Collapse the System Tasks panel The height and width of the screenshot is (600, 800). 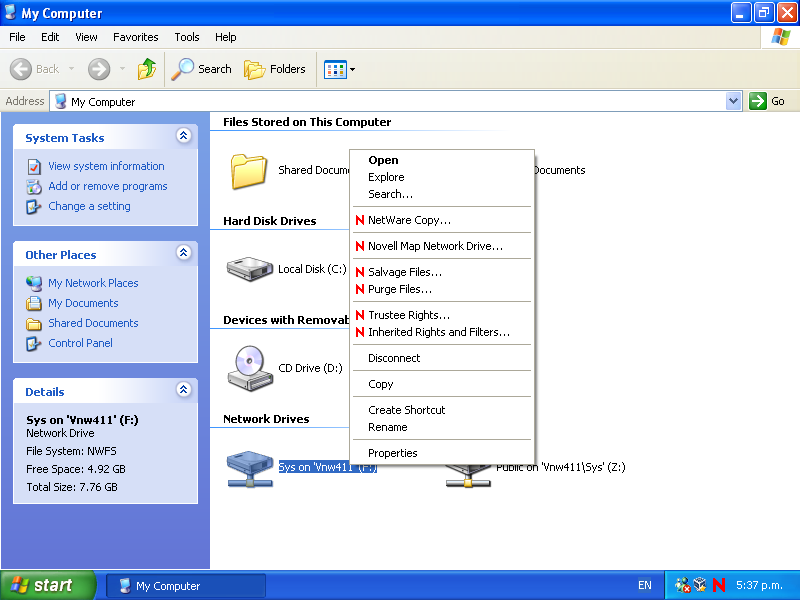point(184,136)
